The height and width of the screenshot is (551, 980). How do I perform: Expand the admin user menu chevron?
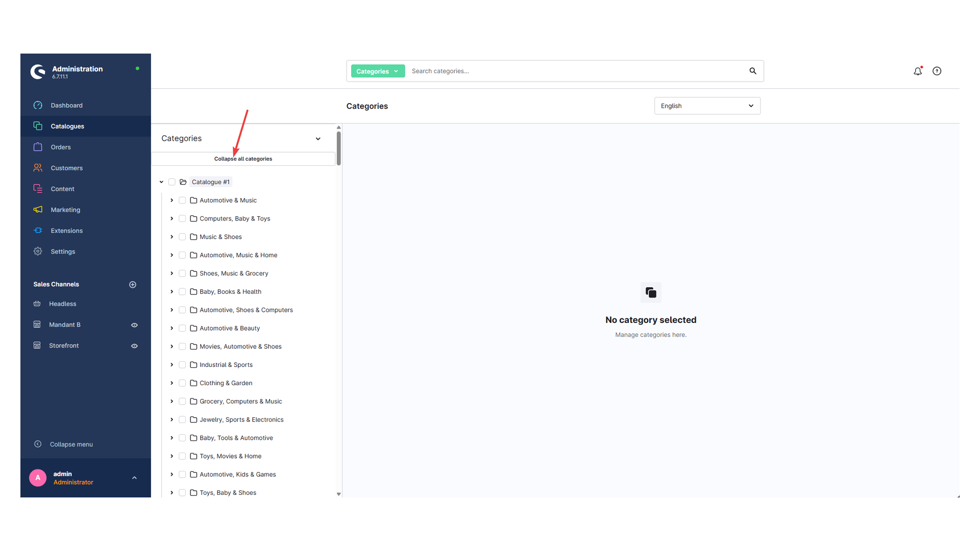coord(134,478)
